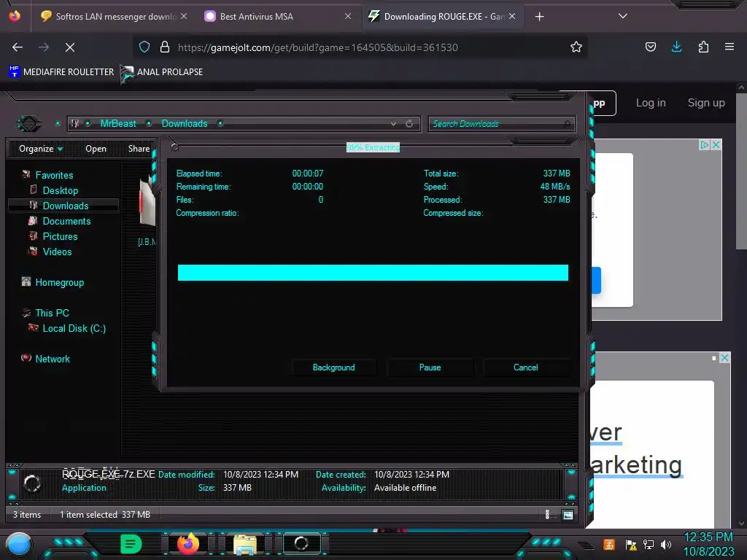Switch Explorer to large icons view

pos(568,515)
